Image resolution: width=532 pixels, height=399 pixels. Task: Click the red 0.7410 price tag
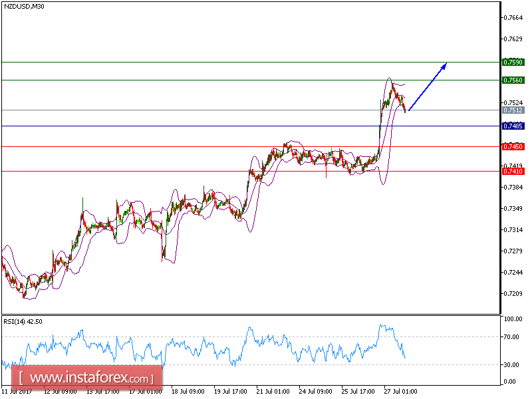(x=513, y=170)
